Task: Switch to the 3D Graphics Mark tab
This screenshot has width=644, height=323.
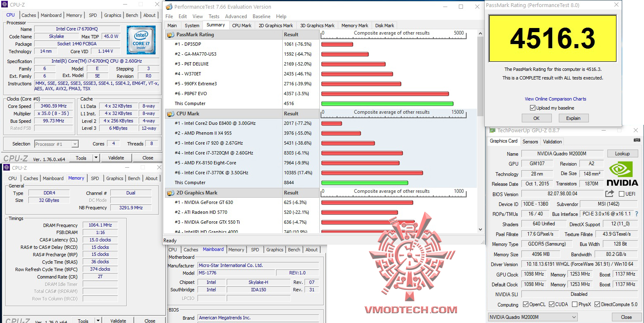Action: point(317,26)
